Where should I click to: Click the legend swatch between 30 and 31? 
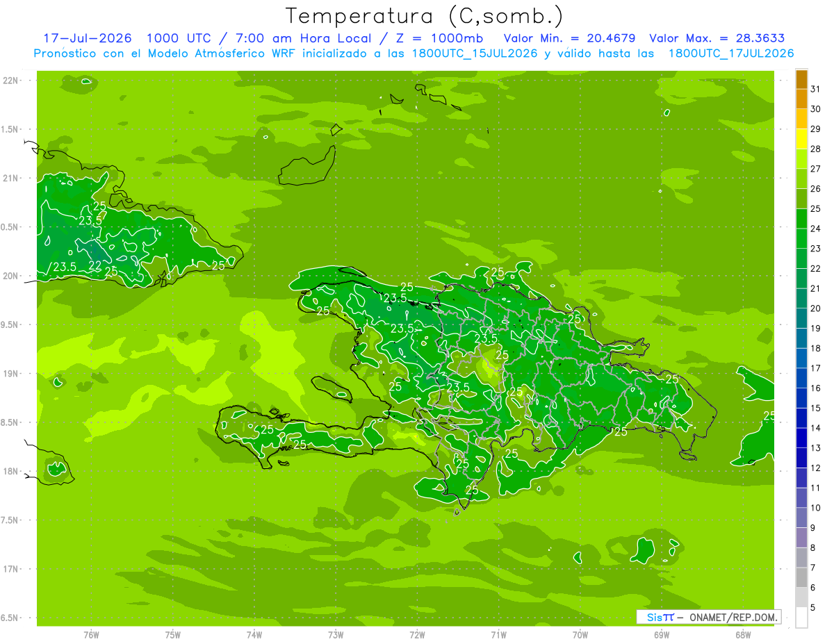(x=801, y=99)
